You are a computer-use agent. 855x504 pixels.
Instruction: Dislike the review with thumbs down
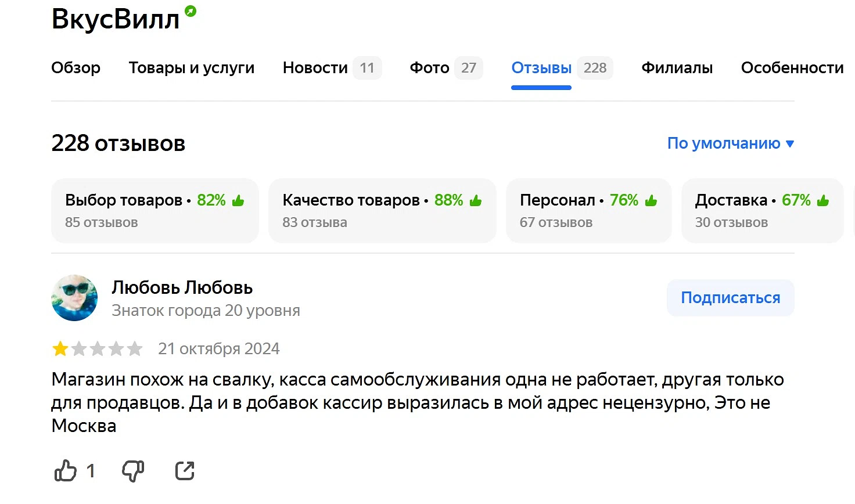point(133,470)
